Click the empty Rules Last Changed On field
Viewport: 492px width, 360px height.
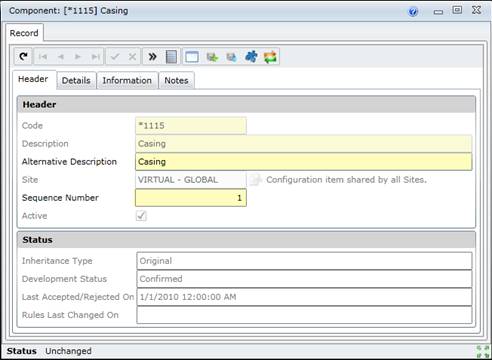pos(304,315)
